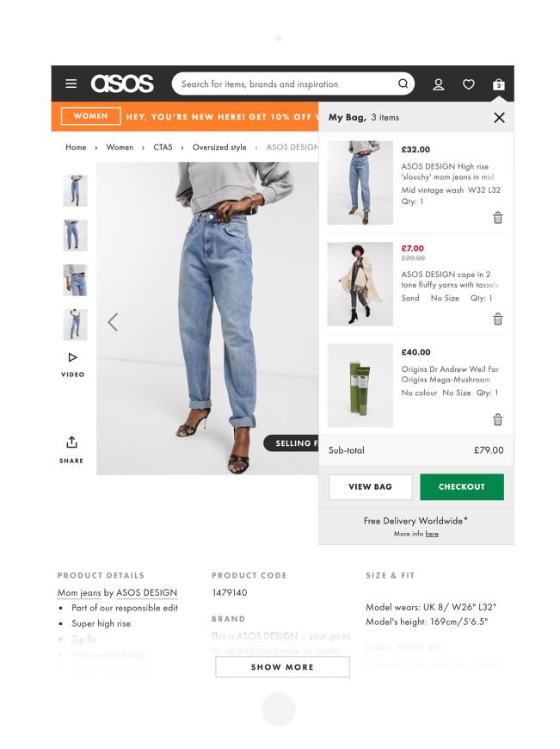Remove the ASOS DESIGN cape using trash icon
The height and width of the screenshot is (749, 560).
497,319
